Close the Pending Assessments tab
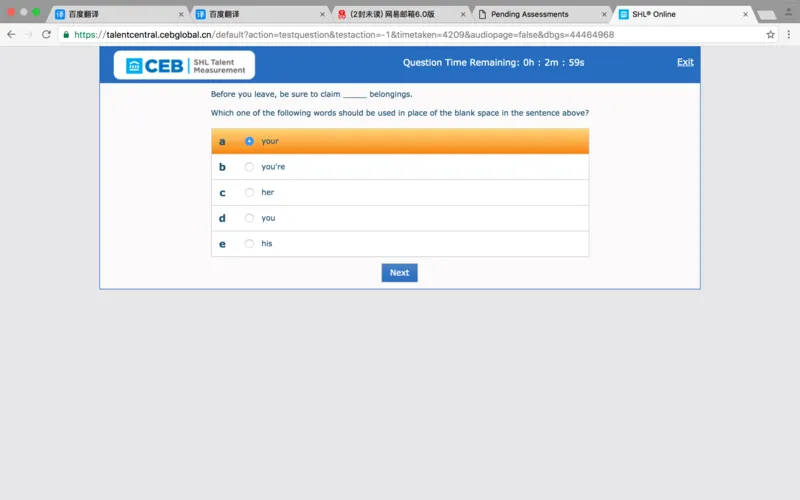 pos(604,14)
